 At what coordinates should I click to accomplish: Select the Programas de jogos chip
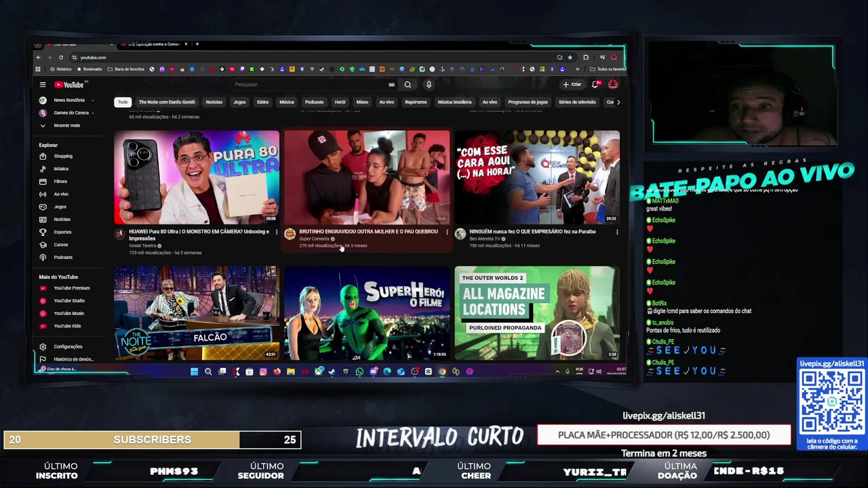528,102
